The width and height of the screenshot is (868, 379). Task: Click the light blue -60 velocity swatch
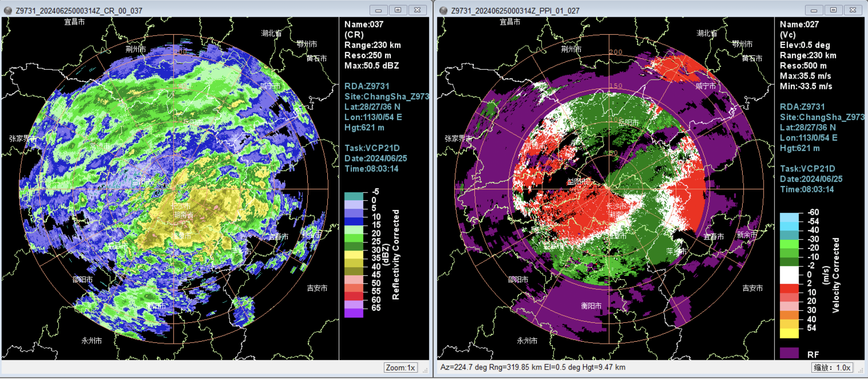(789, 217)
